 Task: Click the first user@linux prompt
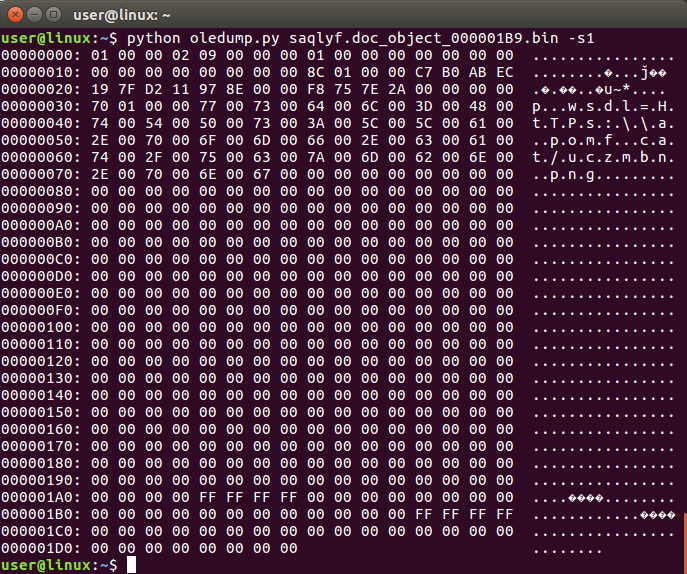point(59,39)
